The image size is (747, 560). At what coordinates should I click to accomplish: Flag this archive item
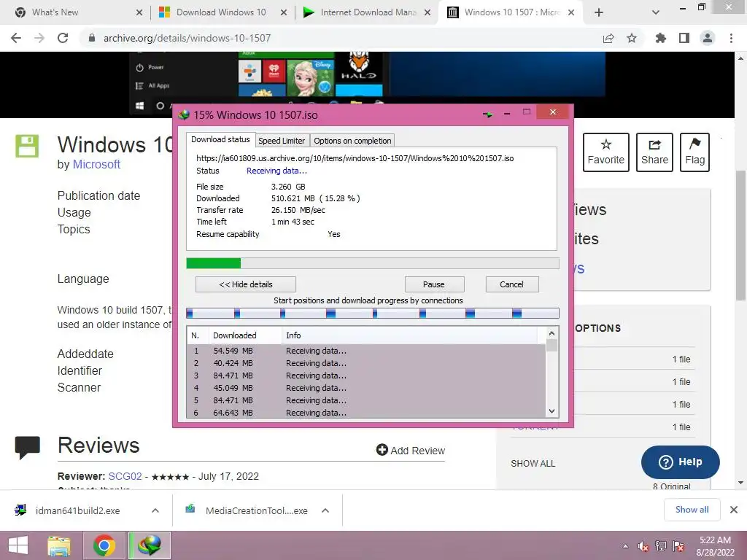click(694, 152)
